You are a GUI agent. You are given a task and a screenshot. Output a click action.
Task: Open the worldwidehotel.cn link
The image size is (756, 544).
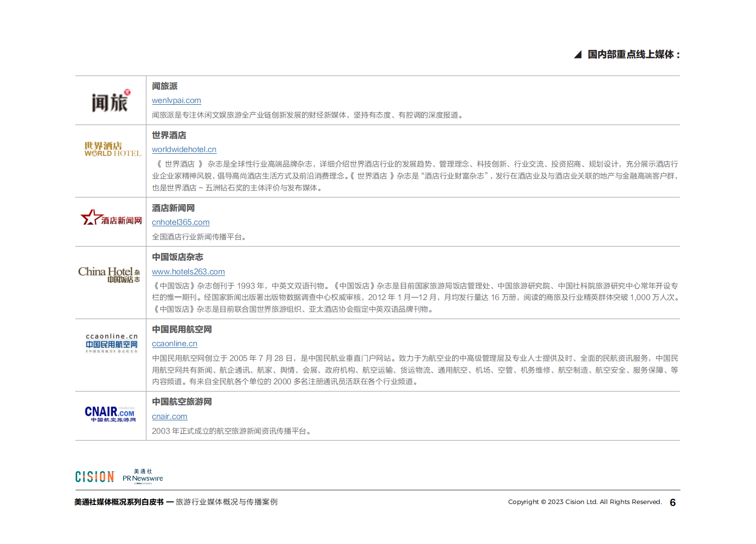click(x=184, y=149)
